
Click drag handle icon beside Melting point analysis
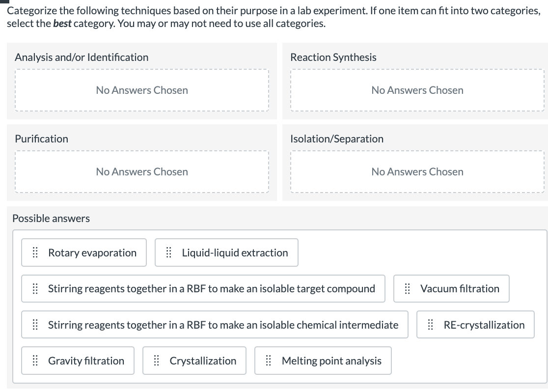[x=269, y=361]
